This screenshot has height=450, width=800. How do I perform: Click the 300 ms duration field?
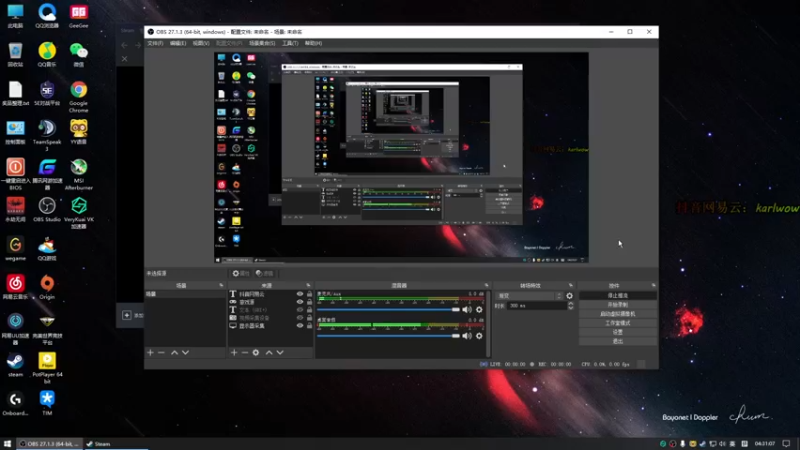pos(537,306)
